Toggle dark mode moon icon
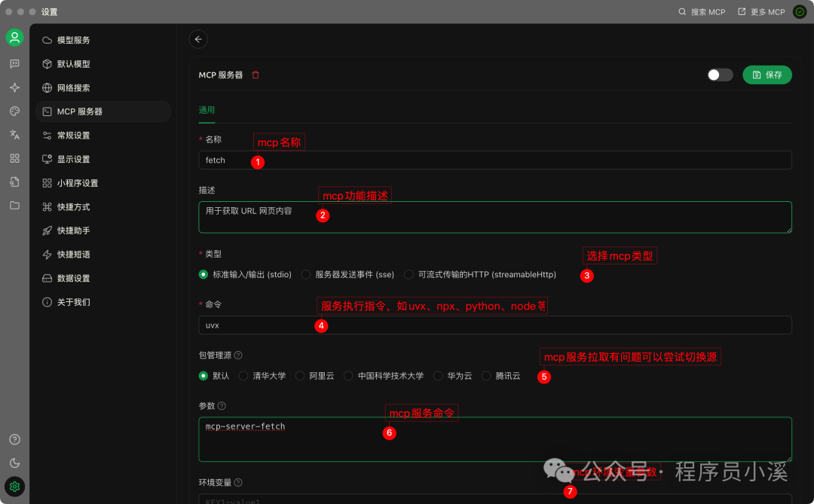The height and width of the screenshot is (504, 814). click(14, 463)
